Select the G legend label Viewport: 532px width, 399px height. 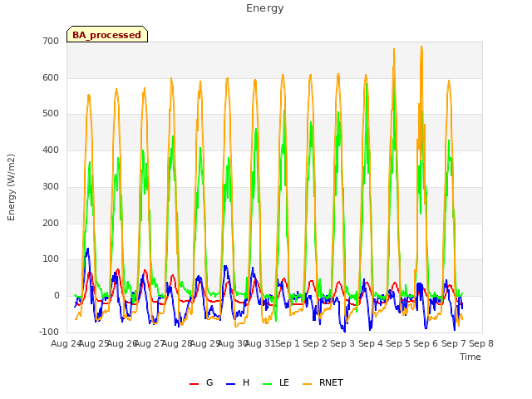(209, 382)
